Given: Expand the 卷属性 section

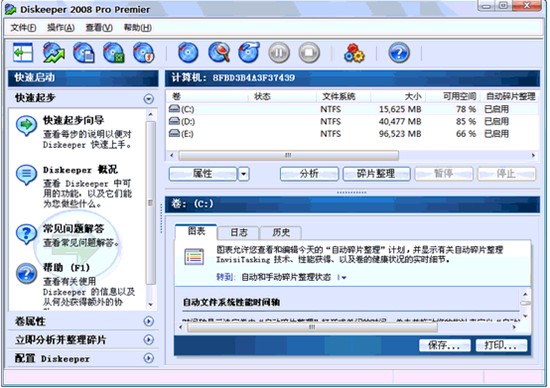Looking at the screenshot, I should (x=149, y=321).
